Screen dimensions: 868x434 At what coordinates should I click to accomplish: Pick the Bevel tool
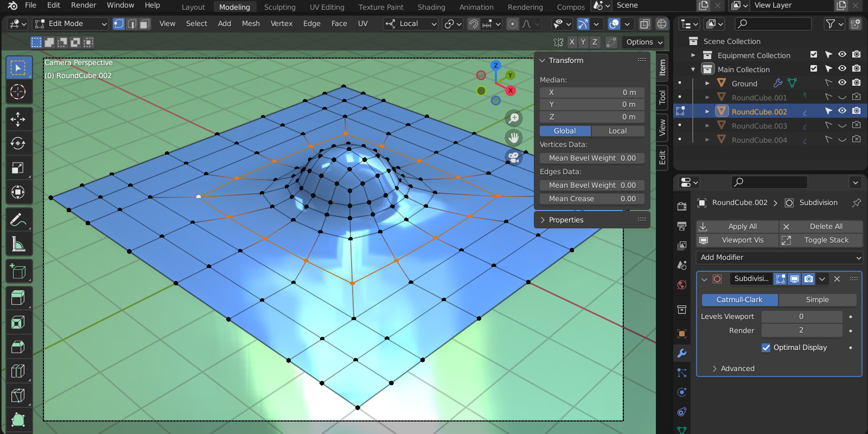(x=18, y=347)
